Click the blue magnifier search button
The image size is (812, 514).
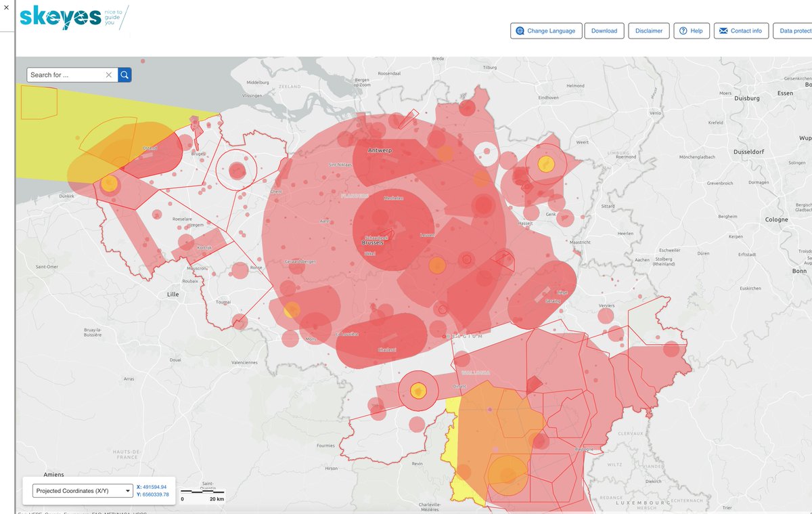125,75
